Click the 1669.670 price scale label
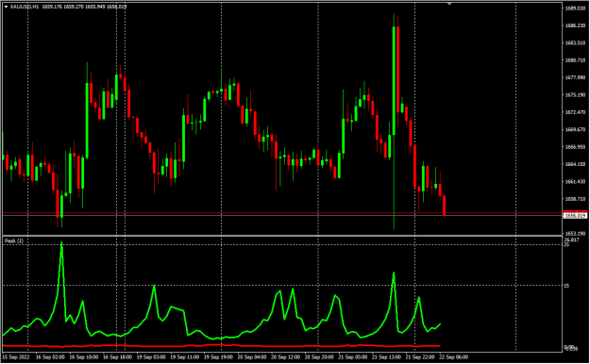Screen dimensions: 590x364 (x=575, y=129)
